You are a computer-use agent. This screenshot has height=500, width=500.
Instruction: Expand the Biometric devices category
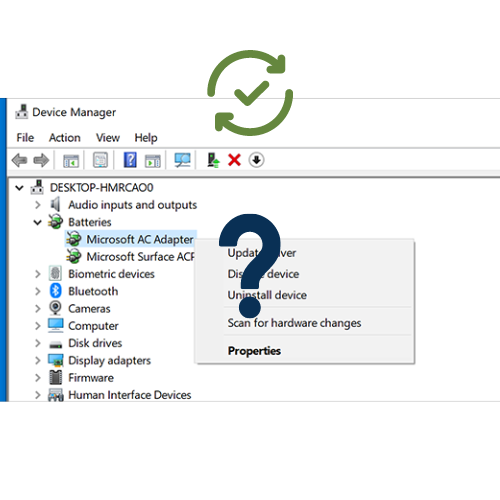[x=38, y=274]
